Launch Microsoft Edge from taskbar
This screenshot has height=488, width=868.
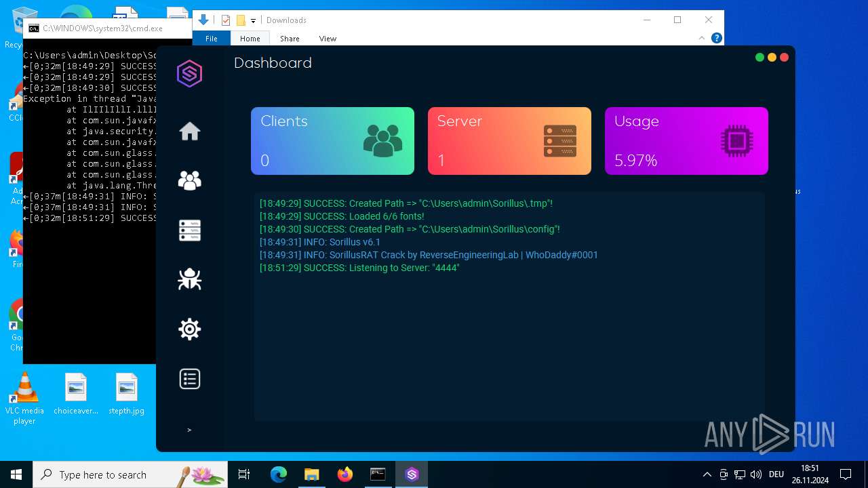[x=279, y=474]
